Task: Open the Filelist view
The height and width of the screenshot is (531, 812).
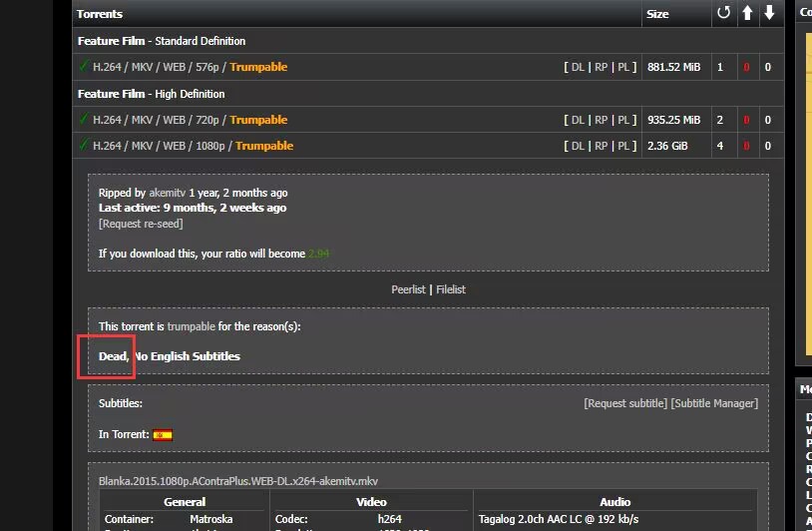Action: (451, 289)
